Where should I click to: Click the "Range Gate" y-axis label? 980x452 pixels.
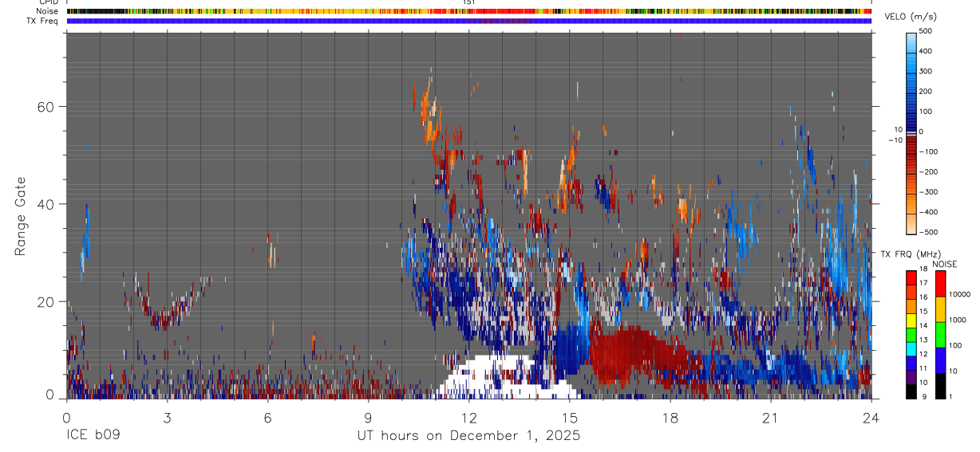click(x=21, y=215)
